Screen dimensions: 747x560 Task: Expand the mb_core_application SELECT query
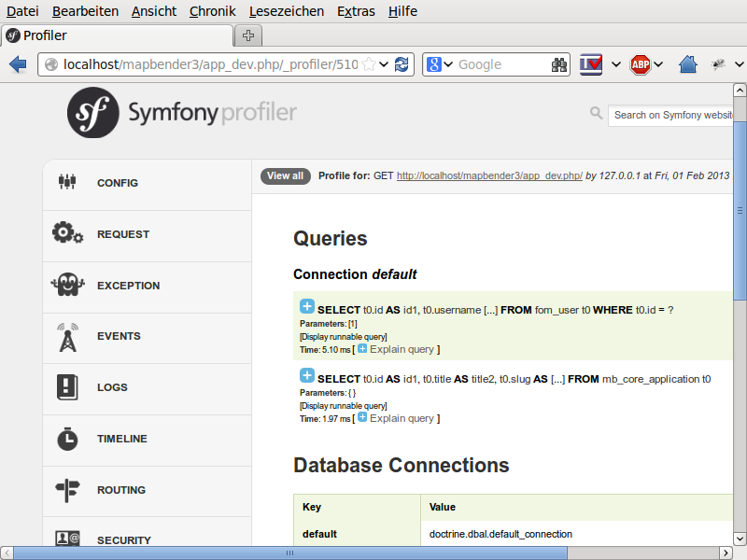pyautogui.click(x=307, y=376)
